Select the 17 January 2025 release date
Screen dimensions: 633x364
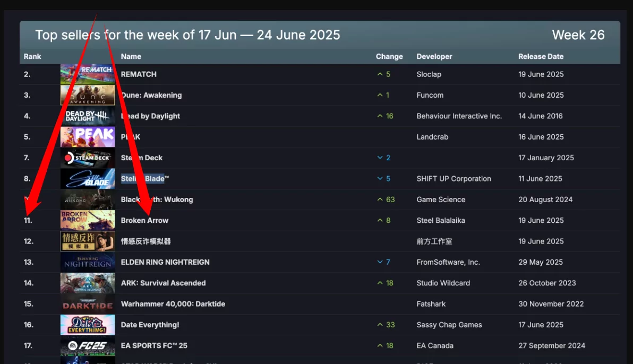tap(546, 158)
